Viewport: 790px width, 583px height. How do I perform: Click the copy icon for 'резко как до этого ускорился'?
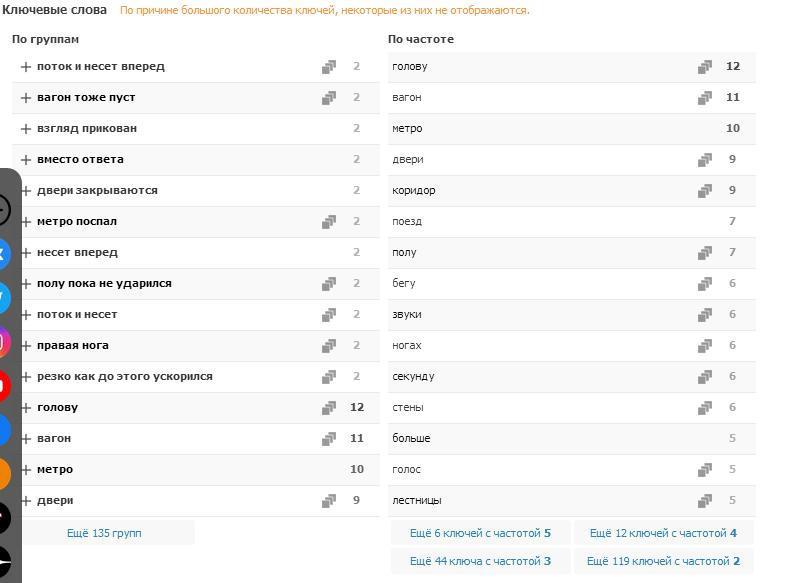[x=329, y=377]
